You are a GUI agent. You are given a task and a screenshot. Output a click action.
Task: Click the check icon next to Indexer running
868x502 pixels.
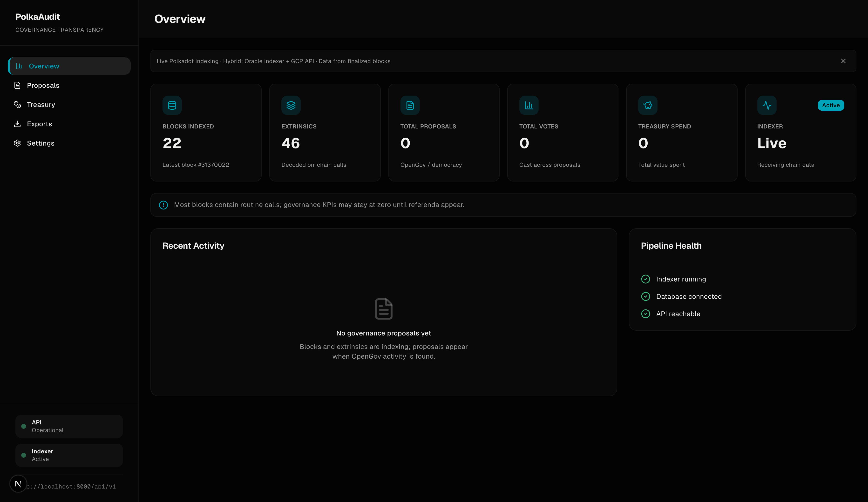pos(646,279)
